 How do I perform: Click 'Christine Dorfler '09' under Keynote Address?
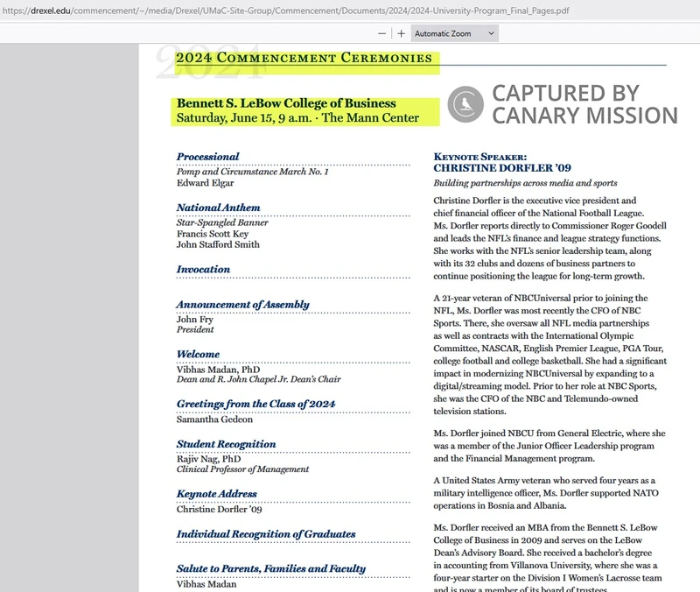pos(220,510)
